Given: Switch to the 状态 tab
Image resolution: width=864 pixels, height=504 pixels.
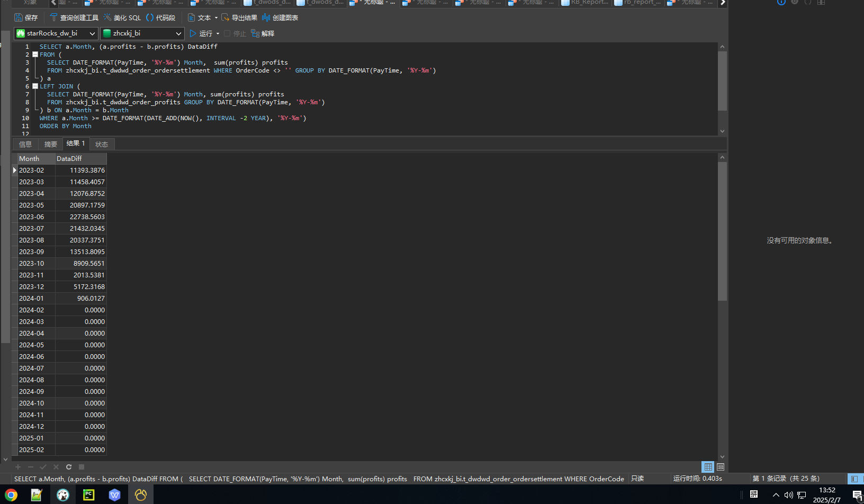Looking at the screenshot, I should (102, 144).
